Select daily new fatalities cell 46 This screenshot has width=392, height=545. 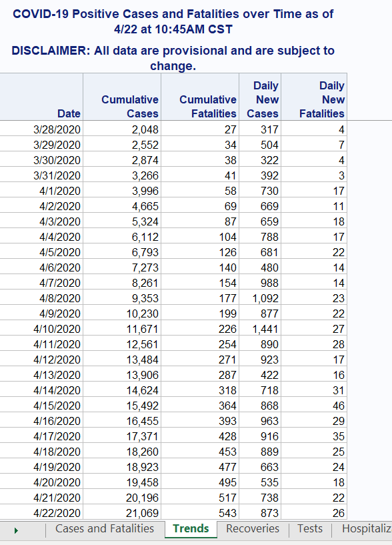coord(314,406)
